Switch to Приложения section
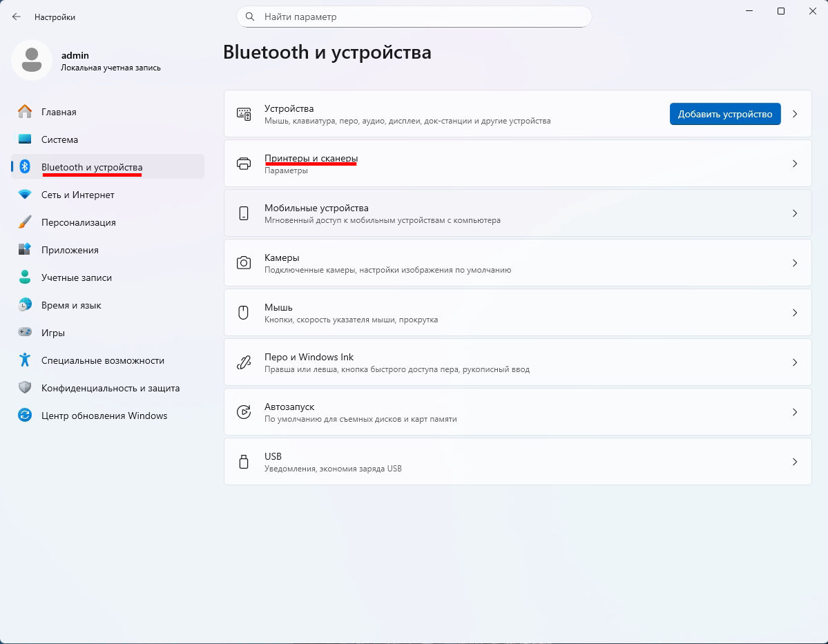This screenshot has width=828, height=644. (108, 250)
